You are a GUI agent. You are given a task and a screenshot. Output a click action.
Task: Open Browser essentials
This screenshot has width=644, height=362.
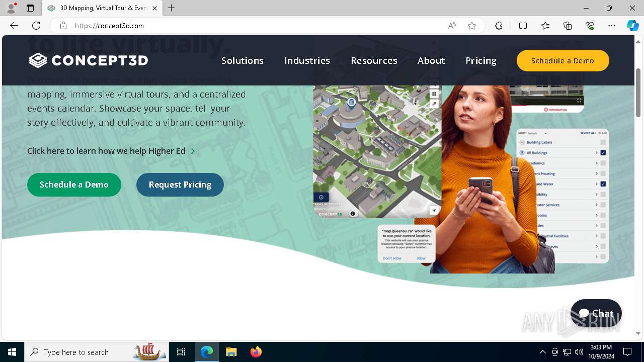point(590,26)
